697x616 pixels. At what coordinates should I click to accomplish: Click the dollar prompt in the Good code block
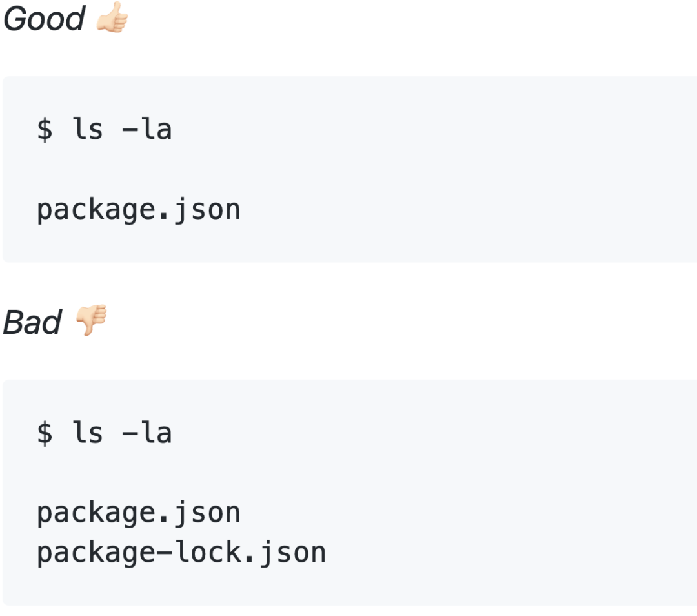click(x=45, y=129)
